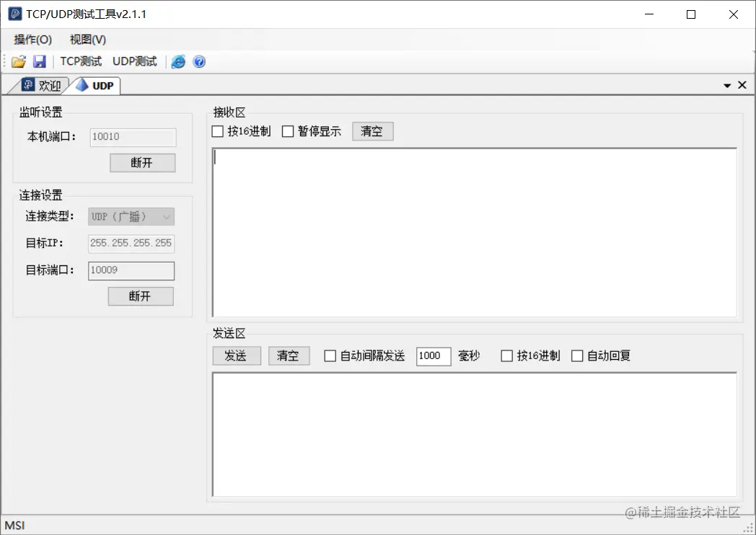Click the open folder toolbar icon
Image resolution: width=756 pixels, height=535 pixels.
(x=19, y=62)
